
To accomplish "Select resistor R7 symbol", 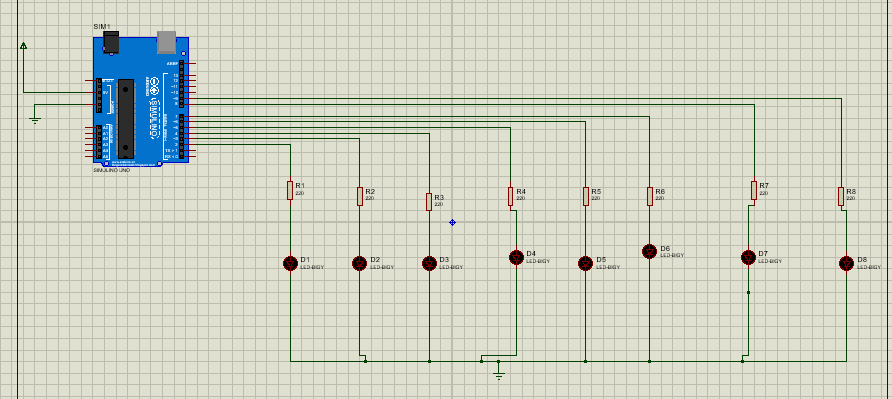I will 754,191.
